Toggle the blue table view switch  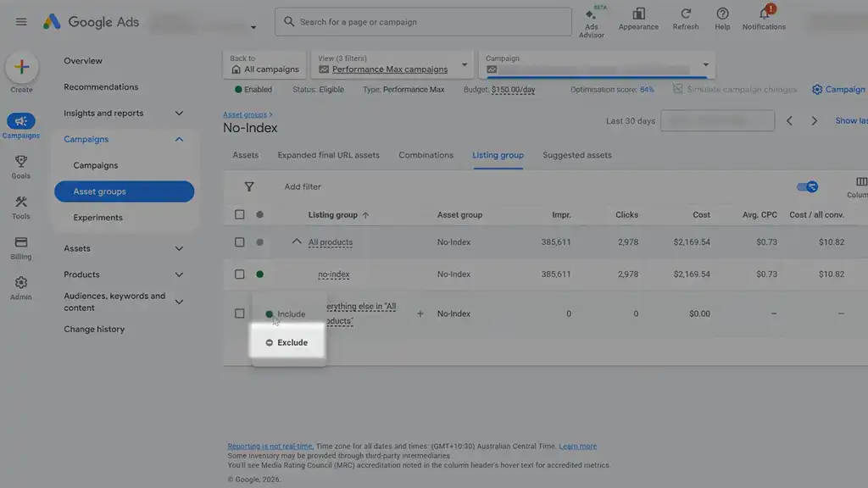coord(807,187)
